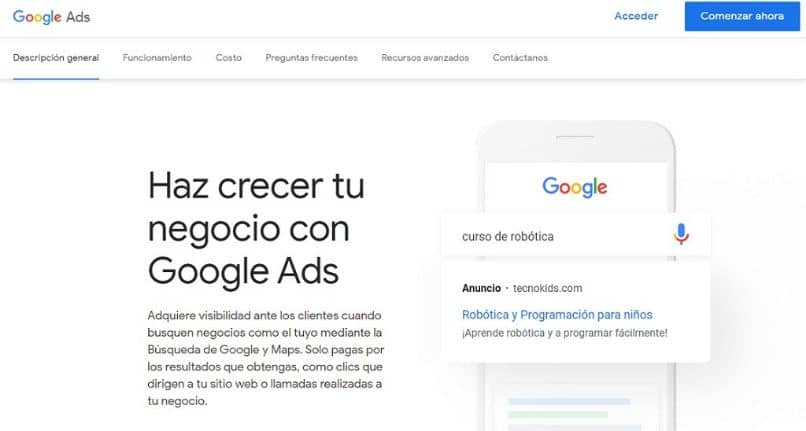
Task: Click the Google Ads logo
Action: click(x=51, y=17)
